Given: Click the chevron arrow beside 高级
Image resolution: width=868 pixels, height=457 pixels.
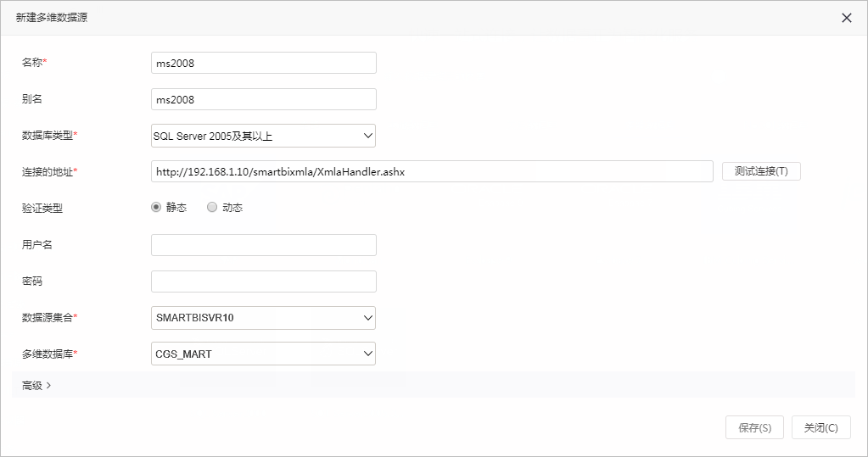Looking at the screenshot, I should tap(48, 385).
